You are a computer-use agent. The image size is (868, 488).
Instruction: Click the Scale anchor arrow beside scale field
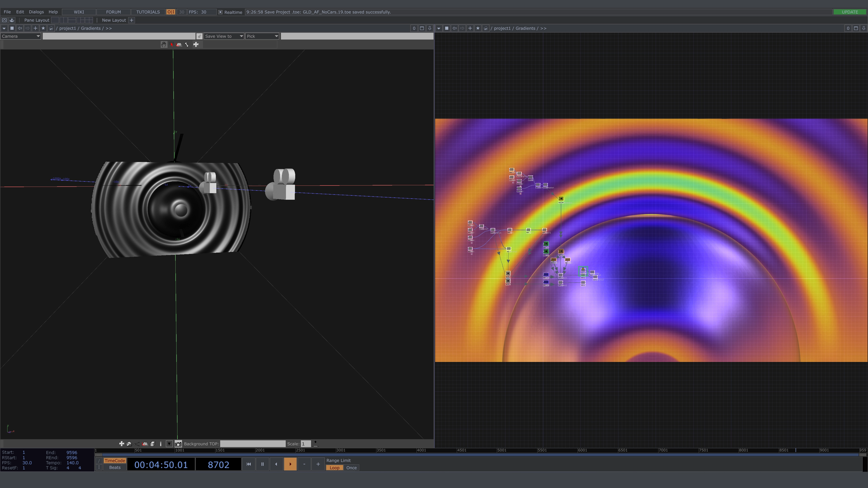pos(315,444)
